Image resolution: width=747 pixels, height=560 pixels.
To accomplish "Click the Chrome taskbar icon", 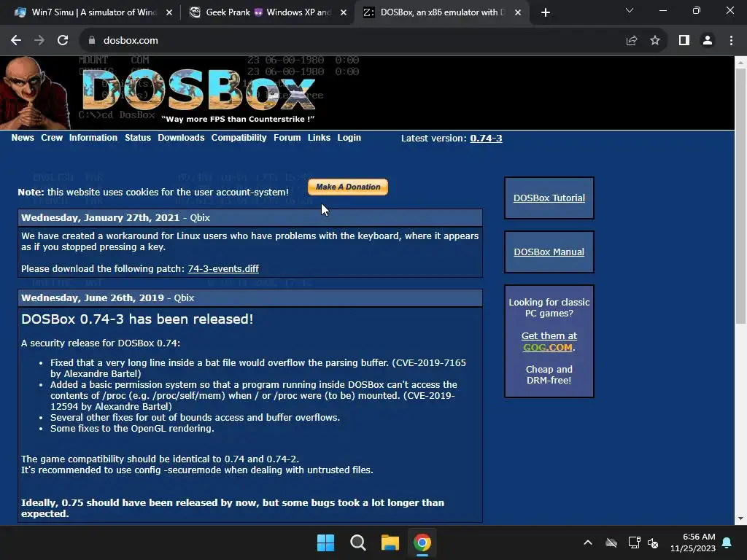I will (422, 542).
